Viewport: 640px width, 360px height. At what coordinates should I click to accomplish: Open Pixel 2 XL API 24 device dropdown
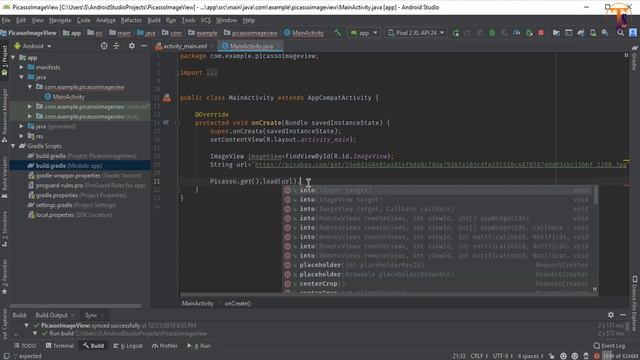(x=415, y=33)
